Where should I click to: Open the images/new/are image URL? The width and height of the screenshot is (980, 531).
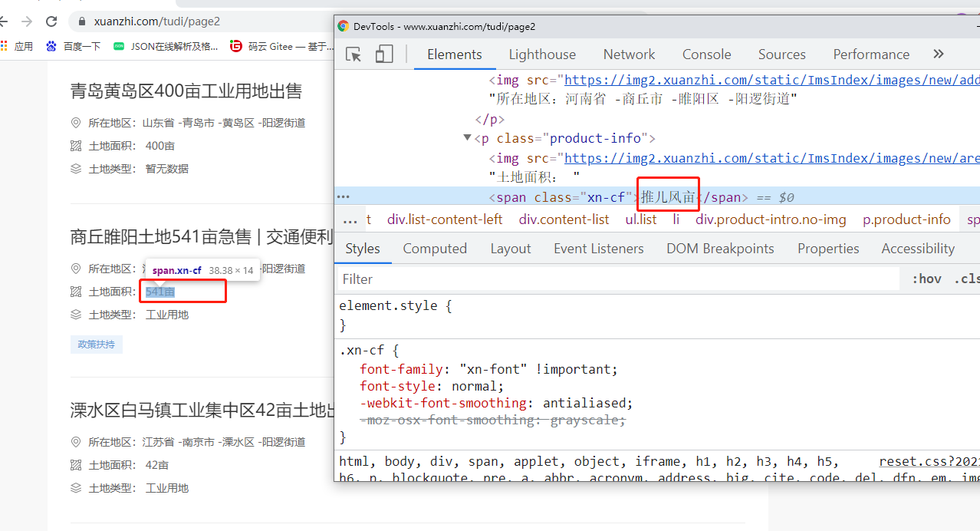point(772,158)
